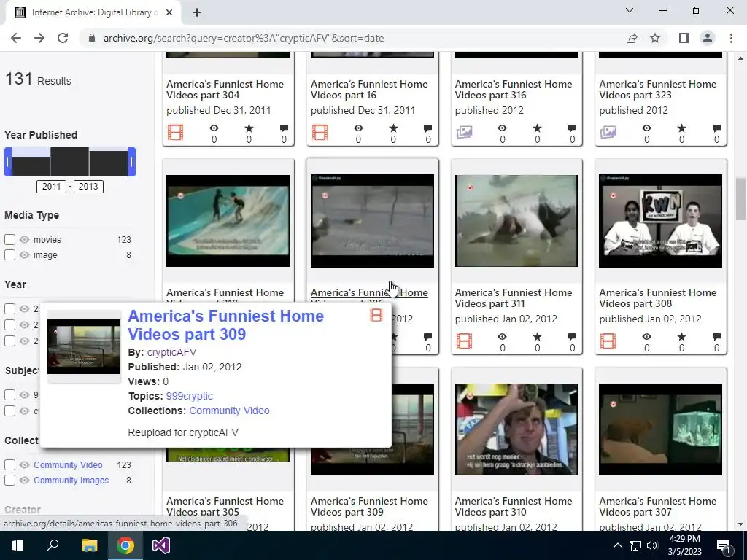The image size is (747, 560).
Task: Check the image media type checkbox
Action: 10,254
